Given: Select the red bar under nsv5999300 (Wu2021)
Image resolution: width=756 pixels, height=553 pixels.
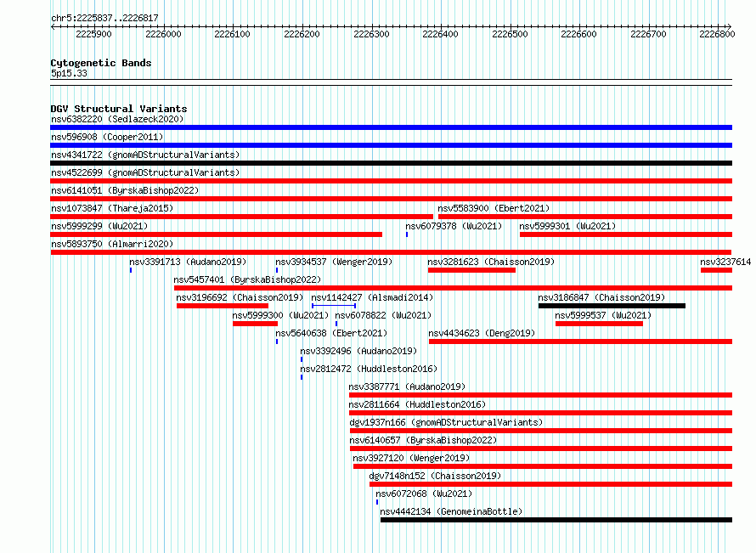Looking at the screenshot, I should click(x=255, y=324).
